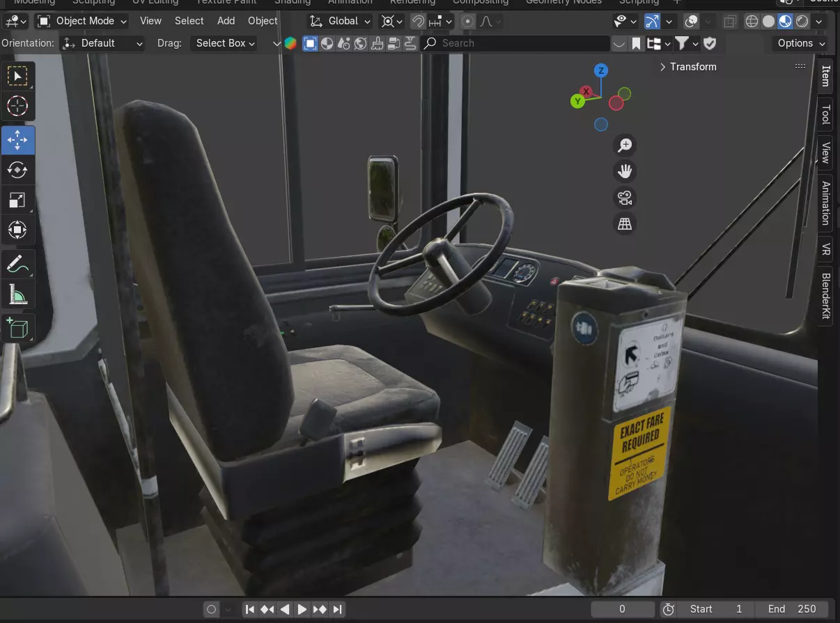Viewport: 840px width, 623px height.
Task: Click the blue Z axis on gizmo
Action: (601, 70)
